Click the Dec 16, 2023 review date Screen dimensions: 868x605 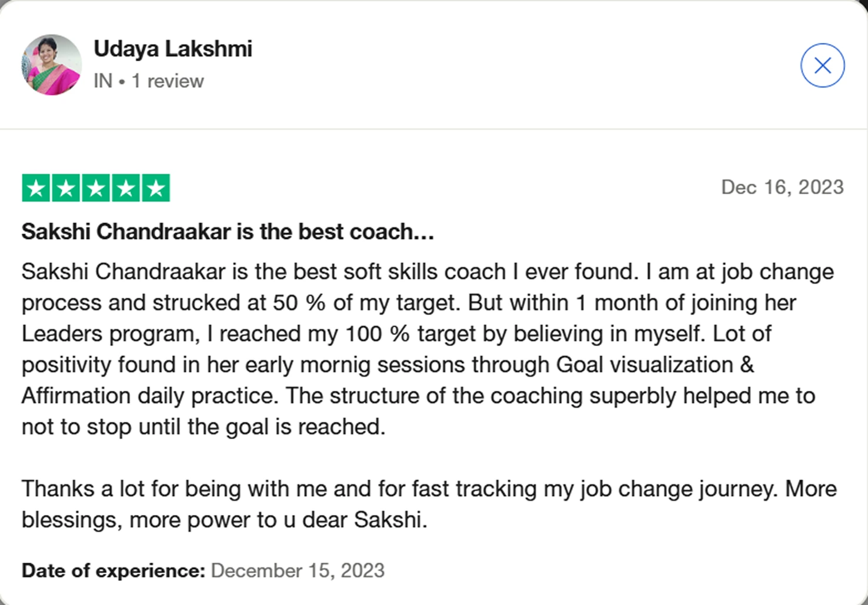[x=782, y=187]
